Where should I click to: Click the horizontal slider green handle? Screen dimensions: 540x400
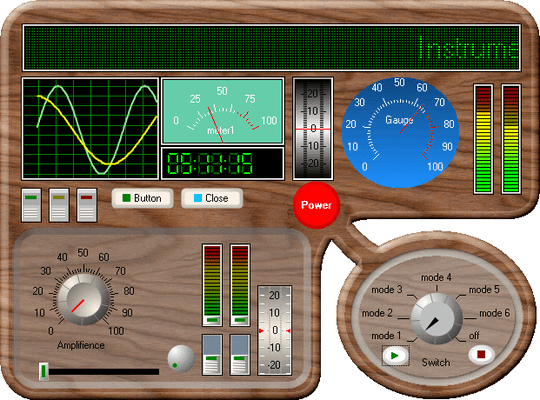[43, 371]
